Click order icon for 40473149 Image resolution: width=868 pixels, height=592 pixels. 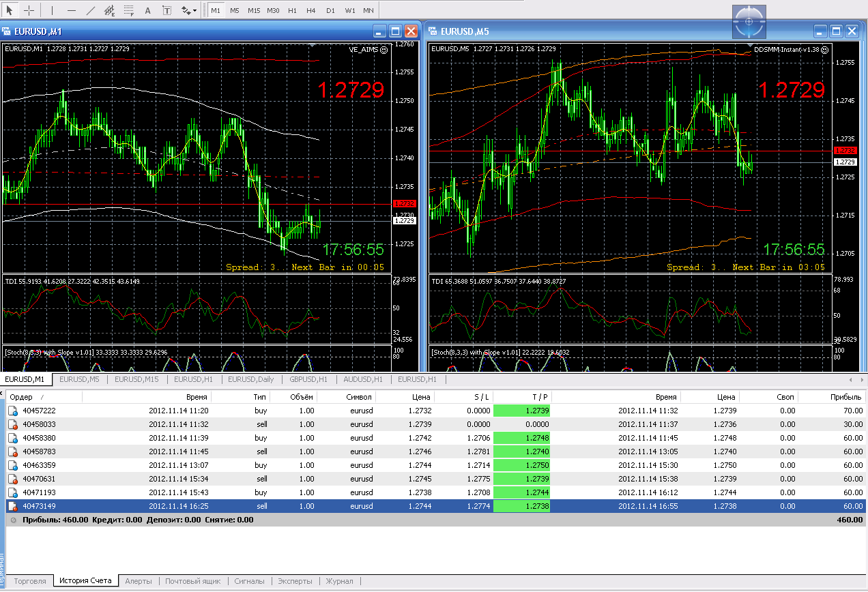pos(13,507)
